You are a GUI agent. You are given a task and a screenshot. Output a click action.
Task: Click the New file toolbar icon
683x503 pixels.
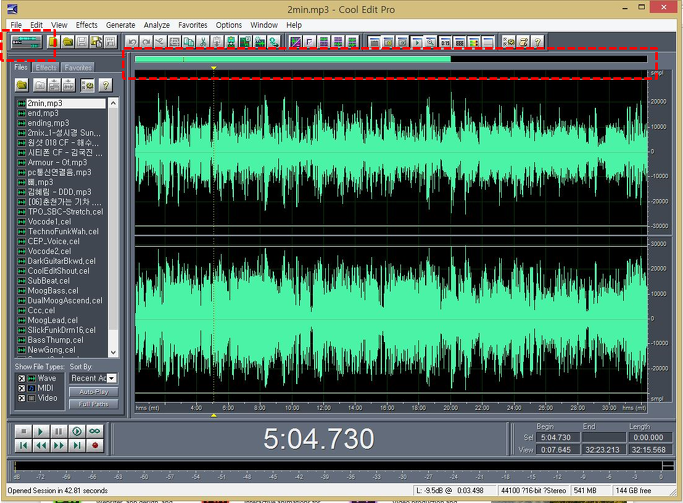(x=53, y=42)
